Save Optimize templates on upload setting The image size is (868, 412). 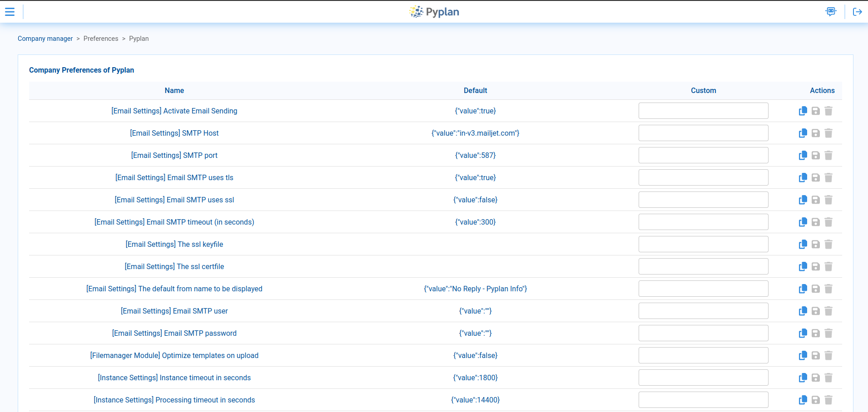coord(815,355)
